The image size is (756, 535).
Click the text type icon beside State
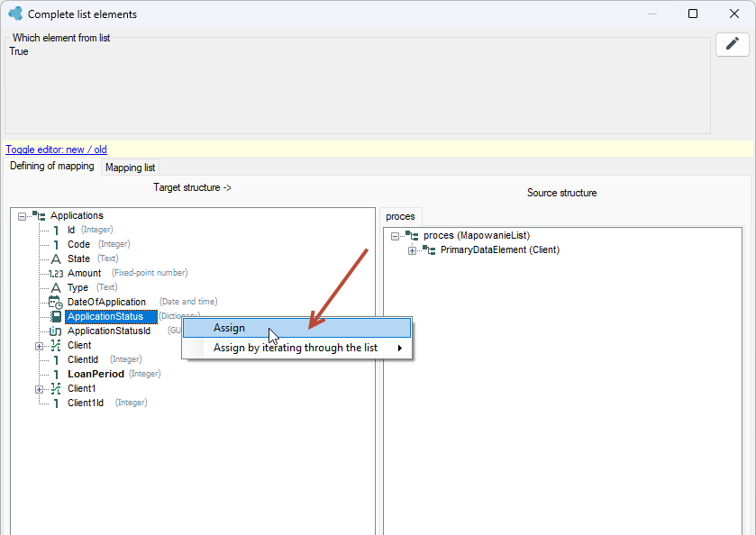coord(56,258)
